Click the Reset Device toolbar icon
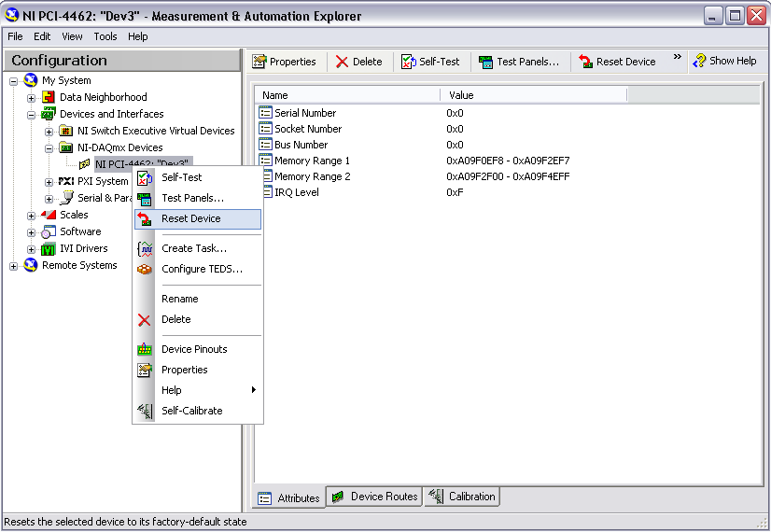 (585, 62)
